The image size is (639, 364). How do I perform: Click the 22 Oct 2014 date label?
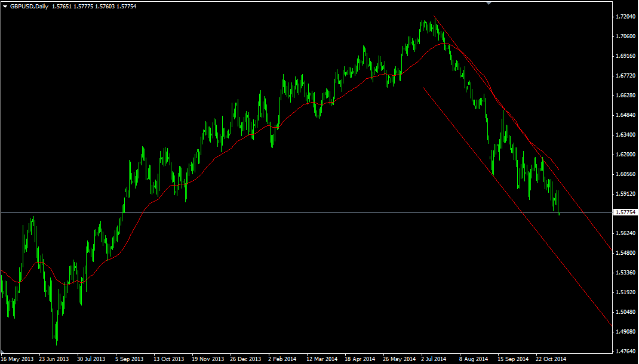tap(551, 359)
